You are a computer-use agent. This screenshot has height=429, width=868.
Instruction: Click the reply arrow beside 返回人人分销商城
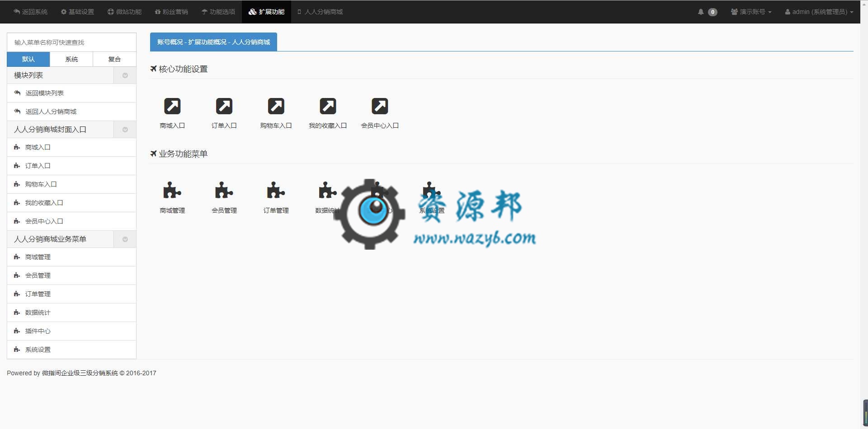tap(17, 111)
